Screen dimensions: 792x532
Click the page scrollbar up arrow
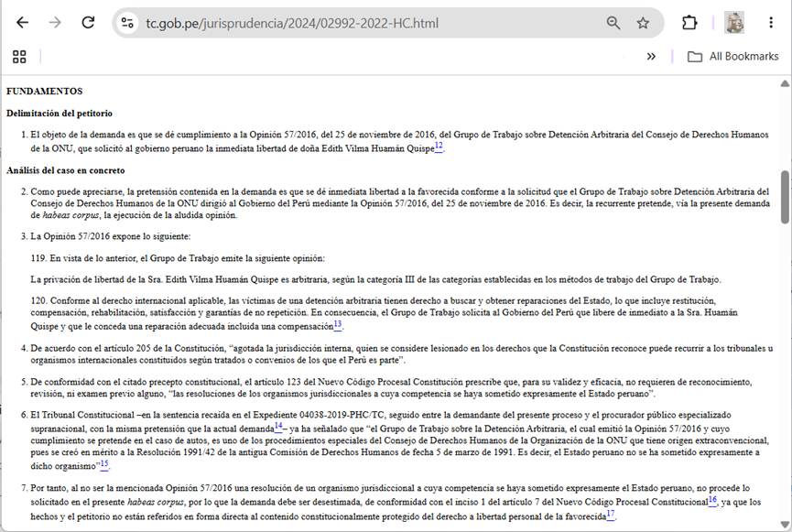785,83
